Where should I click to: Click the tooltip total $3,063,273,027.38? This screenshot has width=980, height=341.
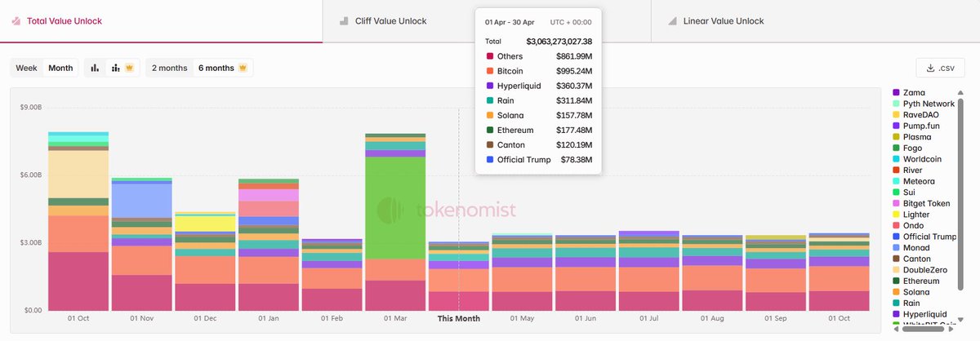(559, 41)
